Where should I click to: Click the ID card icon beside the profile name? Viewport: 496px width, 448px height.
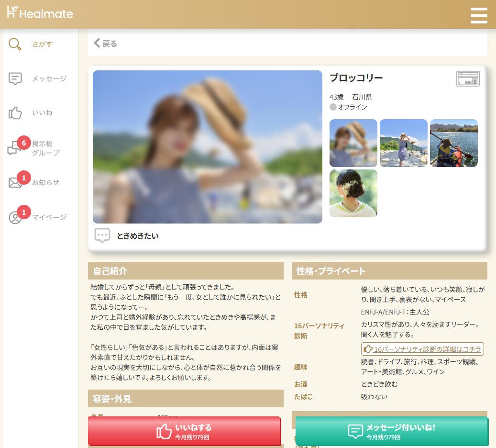click(468, 78)
